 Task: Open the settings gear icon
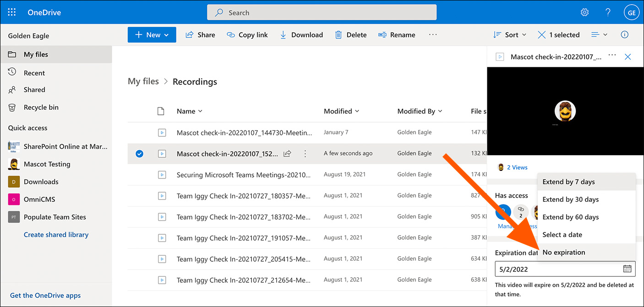pos(584,12)
